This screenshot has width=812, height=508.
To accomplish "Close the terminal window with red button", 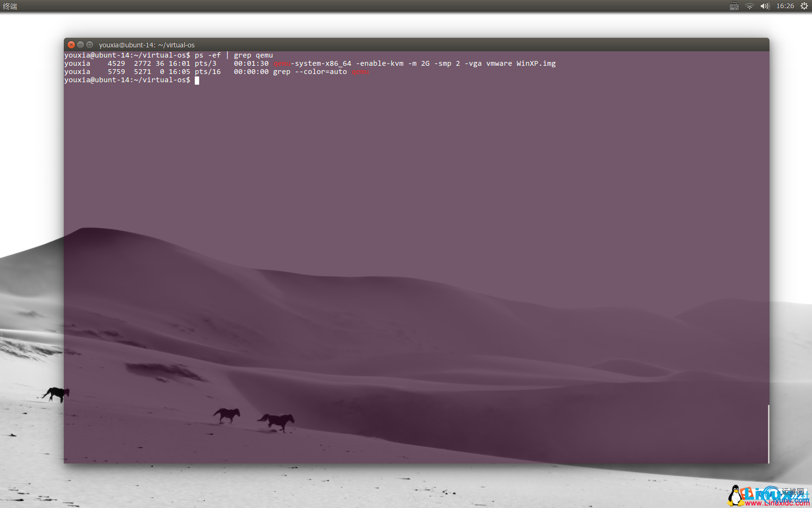I will pyautogui.click(x=71, y=45).
